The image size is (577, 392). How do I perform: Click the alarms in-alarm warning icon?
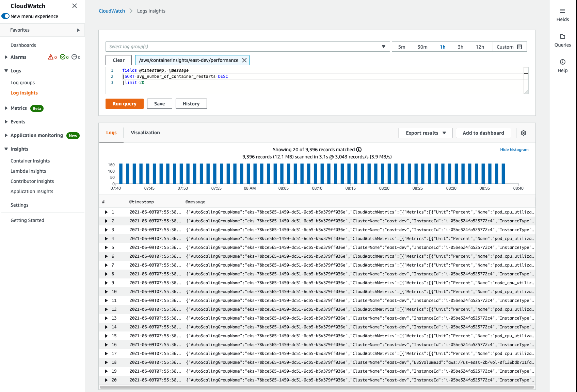coord(51,57)
